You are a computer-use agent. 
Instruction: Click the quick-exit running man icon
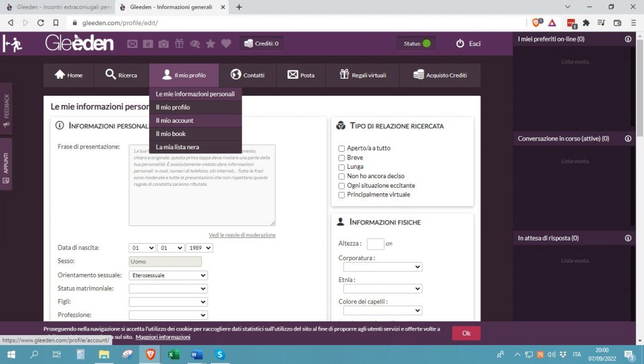(13, 43)
